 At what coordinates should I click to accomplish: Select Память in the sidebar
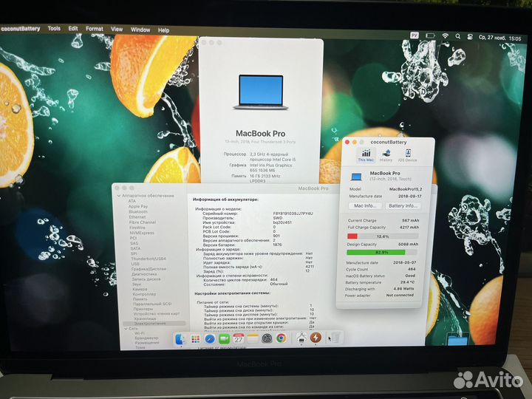140,299
